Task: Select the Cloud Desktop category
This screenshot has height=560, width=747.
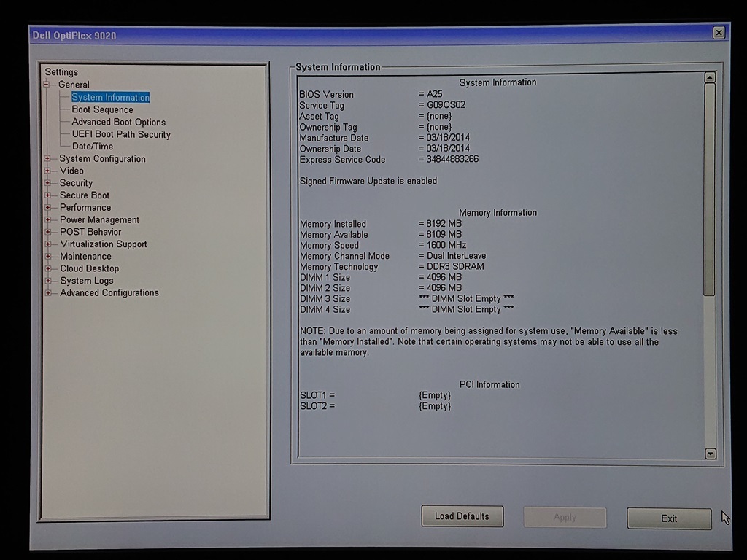Action: (88, 268)
